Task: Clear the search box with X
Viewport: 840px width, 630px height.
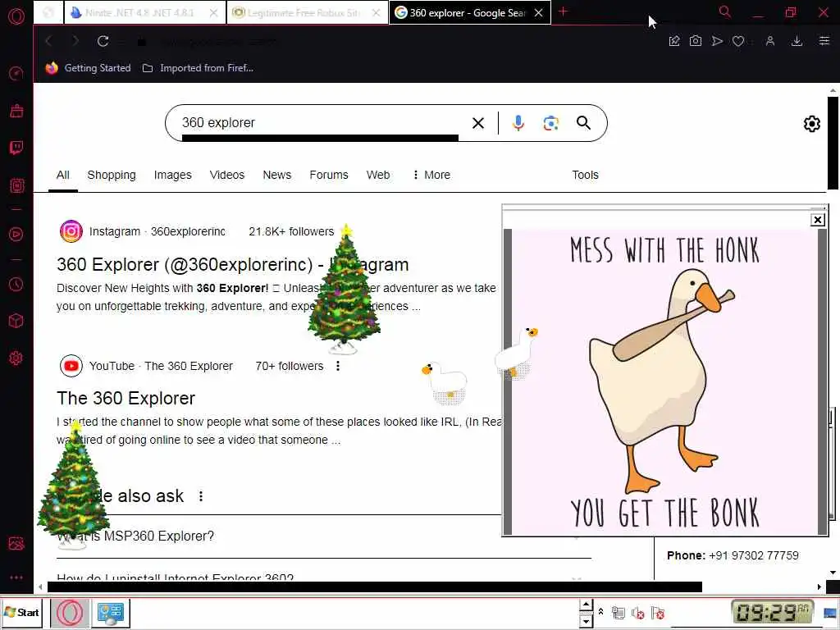Action: pyautogui.click(x=478, y=123)
